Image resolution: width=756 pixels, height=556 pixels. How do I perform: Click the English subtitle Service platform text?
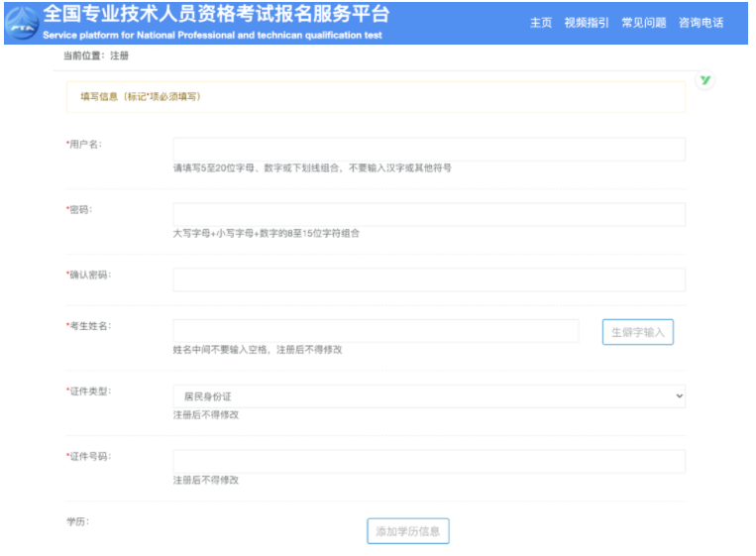212,36
